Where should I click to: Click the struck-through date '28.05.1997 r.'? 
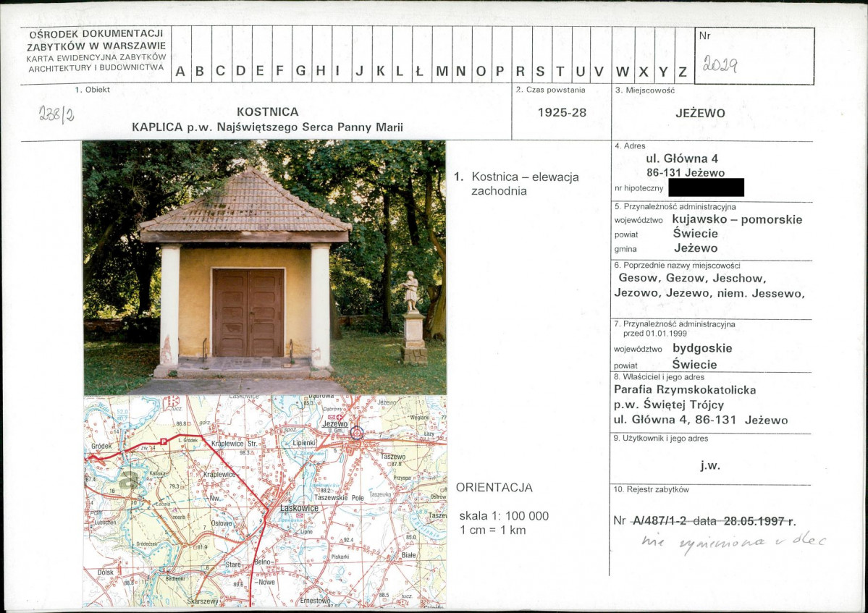(760, 520)
